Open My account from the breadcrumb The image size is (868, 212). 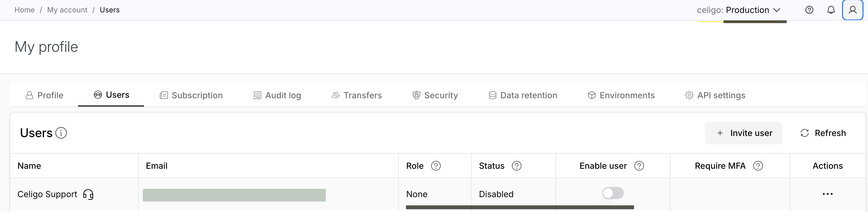(x=67, y=10)
